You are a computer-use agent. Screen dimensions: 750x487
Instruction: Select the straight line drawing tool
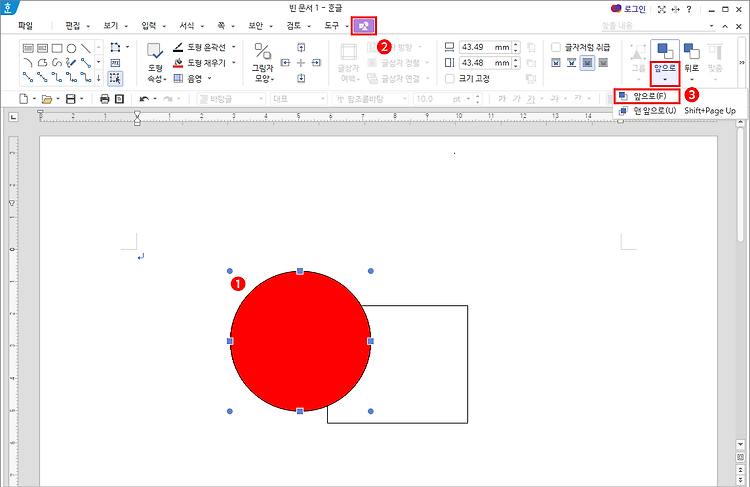[86, 48]
